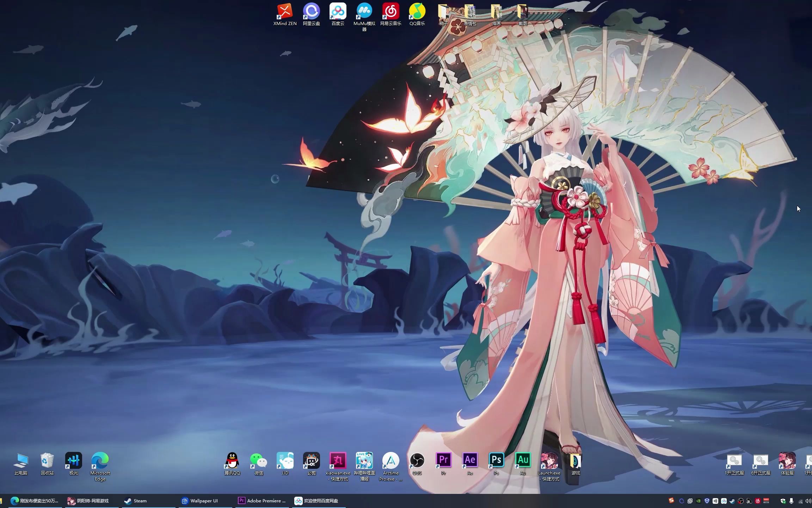This screenshot has height=508, width=812.
Task: Click the blue shield security tray icon
Action: [x=707, y=501]
